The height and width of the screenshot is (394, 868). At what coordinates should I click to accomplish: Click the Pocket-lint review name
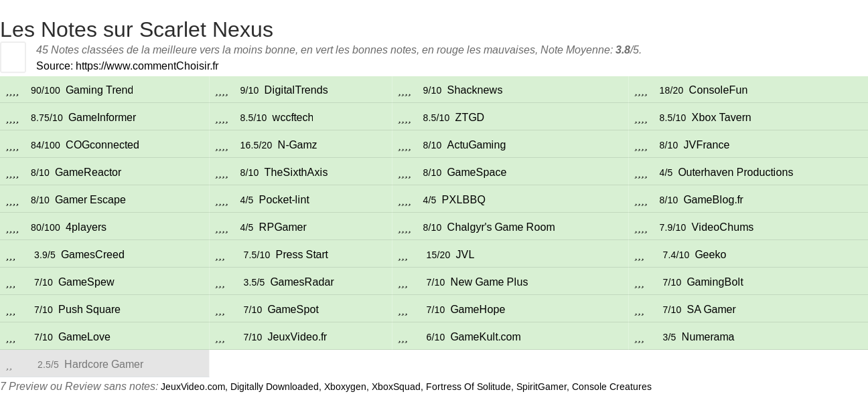(284, 200)
